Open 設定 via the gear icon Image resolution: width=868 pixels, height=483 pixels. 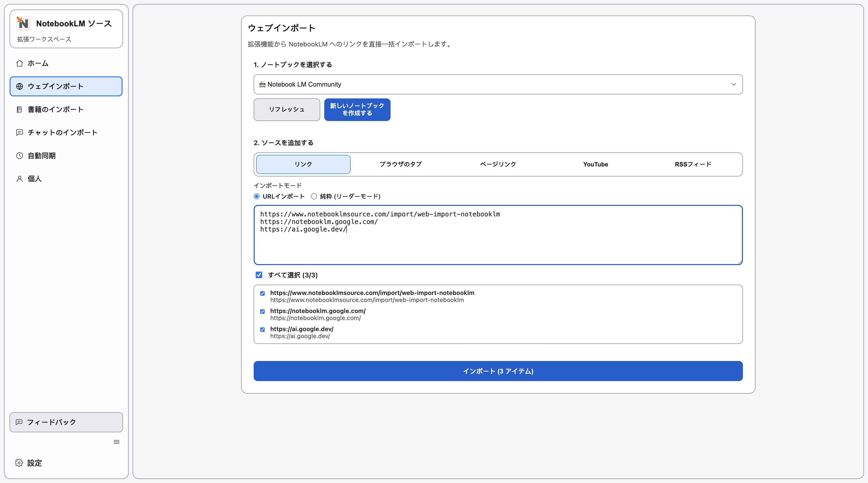coord(19,463)
